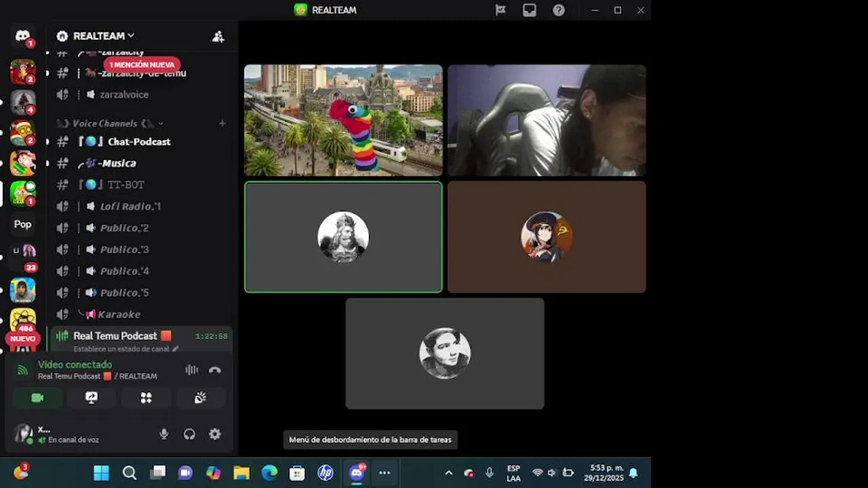Viewport: 868px width, 488px height.
Task: Open Discord direct messages home
Action: tap(23, 36)
